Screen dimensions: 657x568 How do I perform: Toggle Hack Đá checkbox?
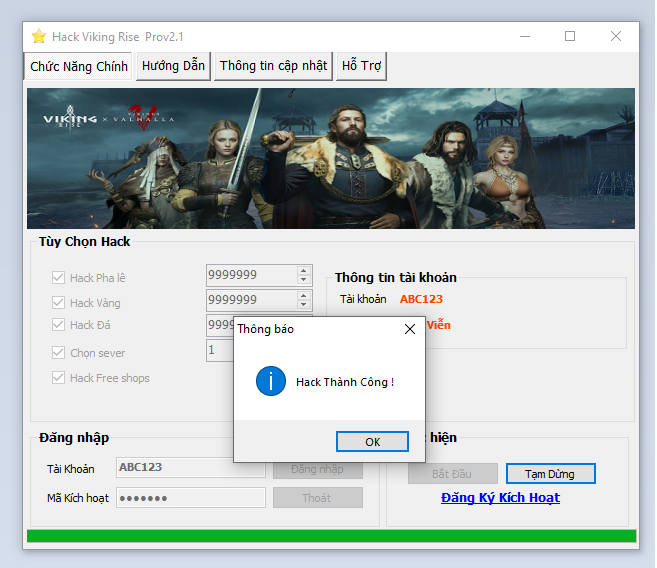point(58,325)
